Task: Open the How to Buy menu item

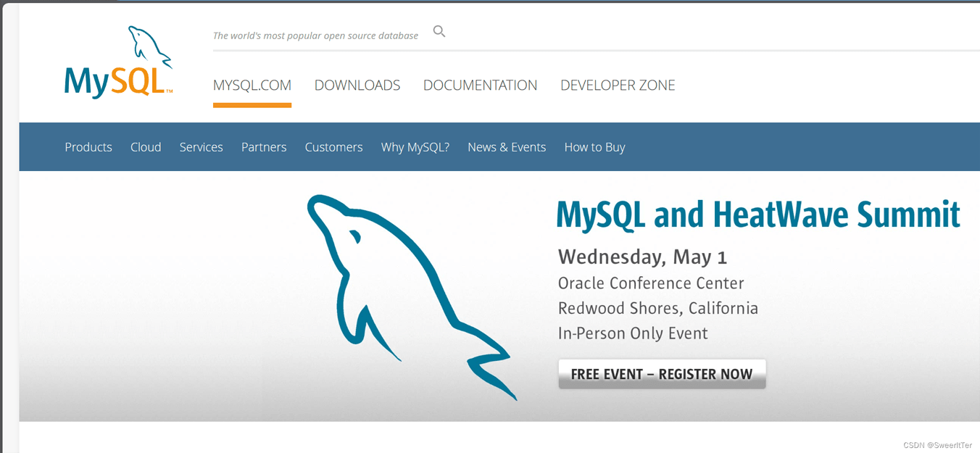Action: pos(594,147)
